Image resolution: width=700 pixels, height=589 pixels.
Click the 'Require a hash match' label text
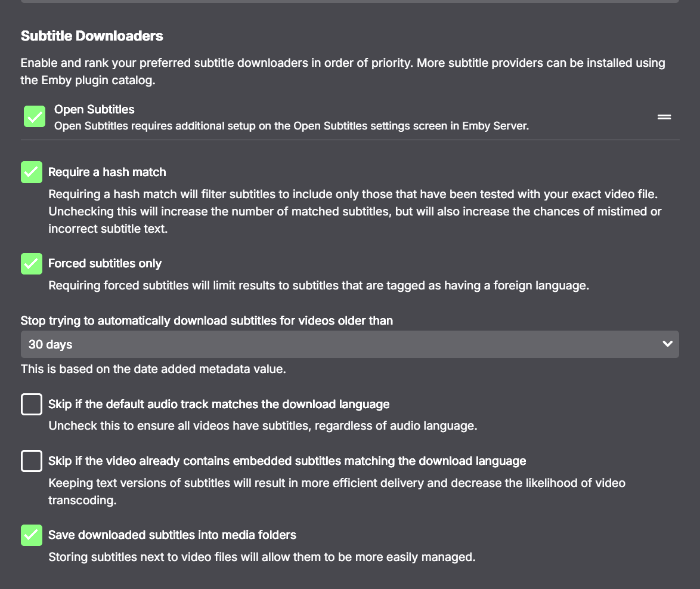pos(107,172)
